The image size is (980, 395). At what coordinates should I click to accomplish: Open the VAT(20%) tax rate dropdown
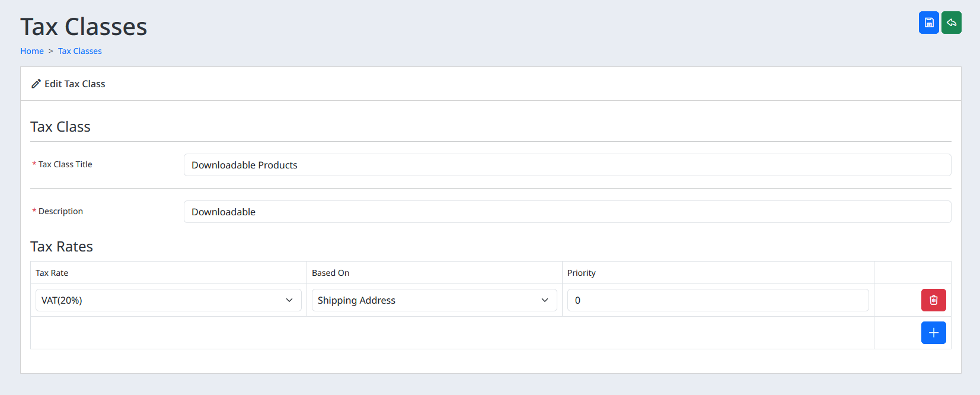coord(168,300)
